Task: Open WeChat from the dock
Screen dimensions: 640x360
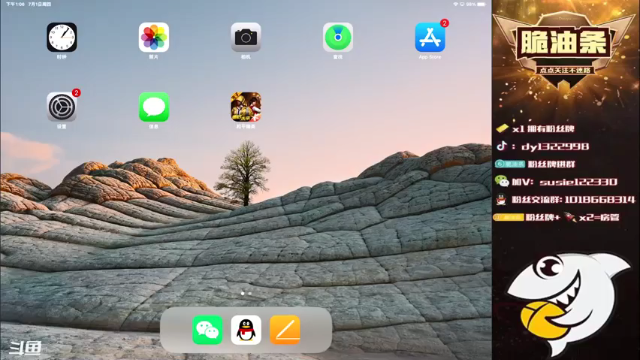Action: (207, 330)
